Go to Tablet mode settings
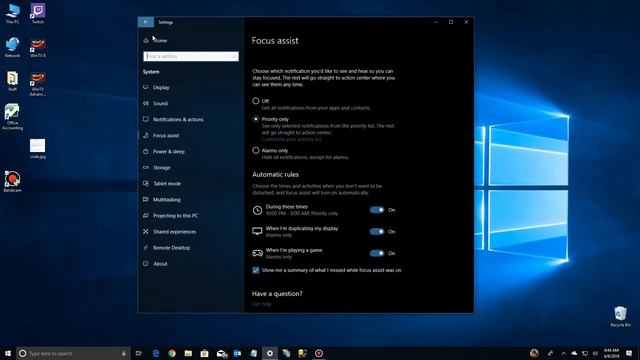 click(167, 183)
